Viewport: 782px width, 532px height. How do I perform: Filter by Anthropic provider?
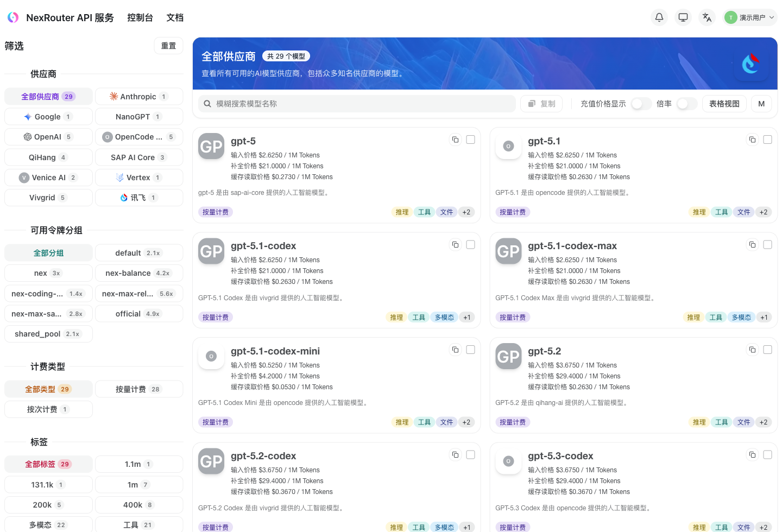point(139,97)
